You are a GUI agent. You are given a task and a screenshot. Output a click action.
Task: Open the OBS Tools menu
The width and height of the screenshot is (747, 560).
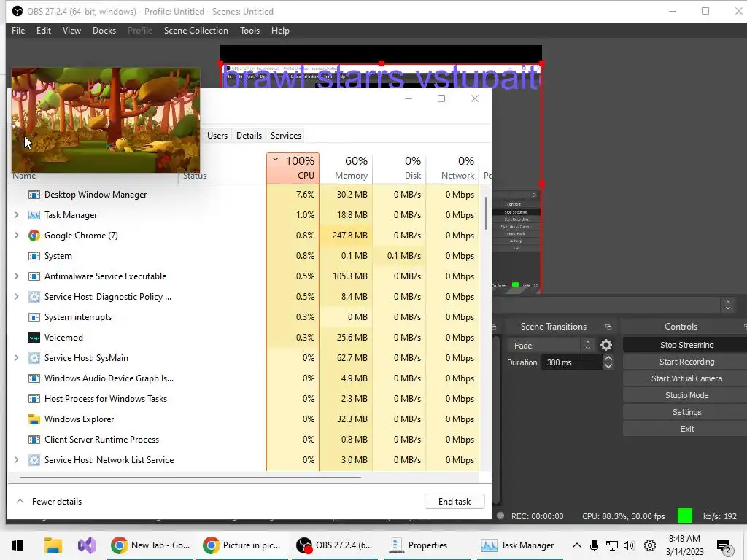click(249, 31)
